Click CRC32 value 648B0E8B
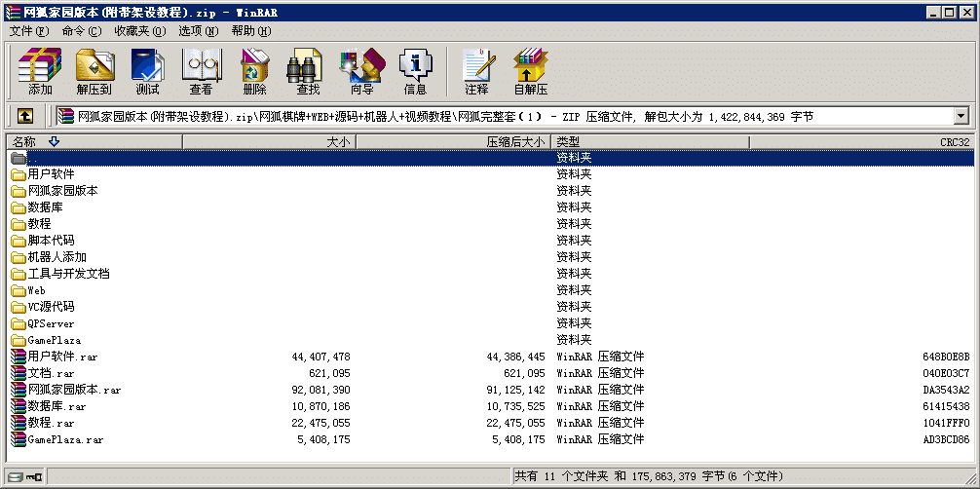The height and width of the screenshot is (489, 980). [946, 357]
